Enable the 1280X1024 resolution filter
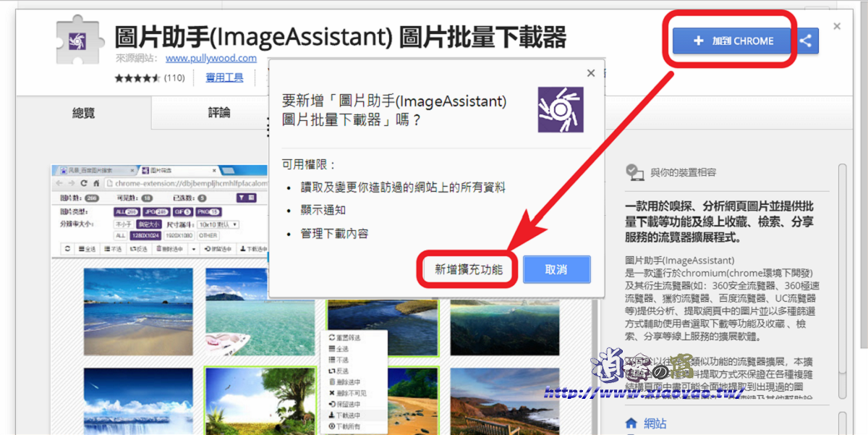The image size is (868, 435). (146, 235)
